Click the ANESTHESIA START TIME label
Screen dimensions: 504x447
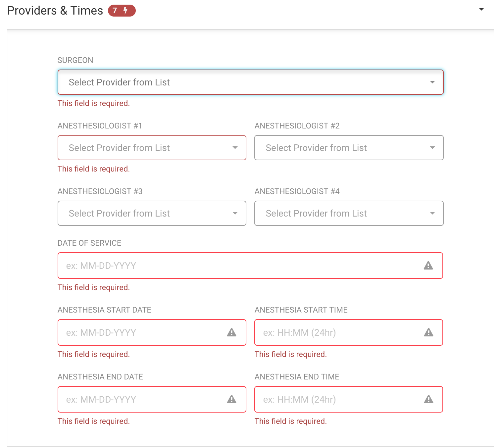click(x=301, y=310)
